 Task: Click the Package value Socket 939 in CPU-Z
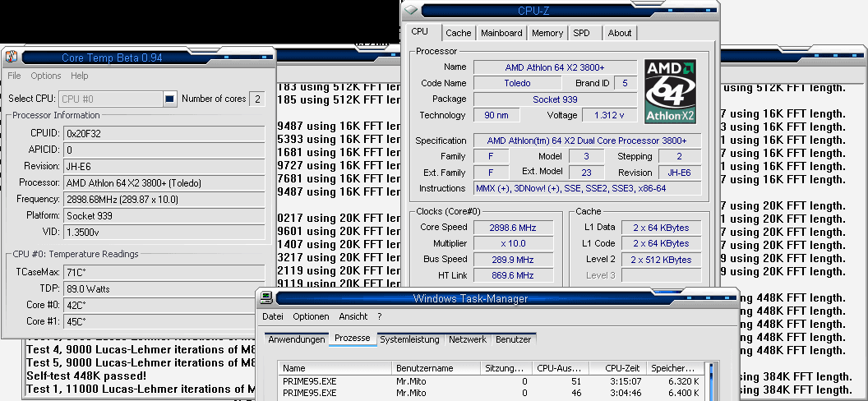(555, 99)
